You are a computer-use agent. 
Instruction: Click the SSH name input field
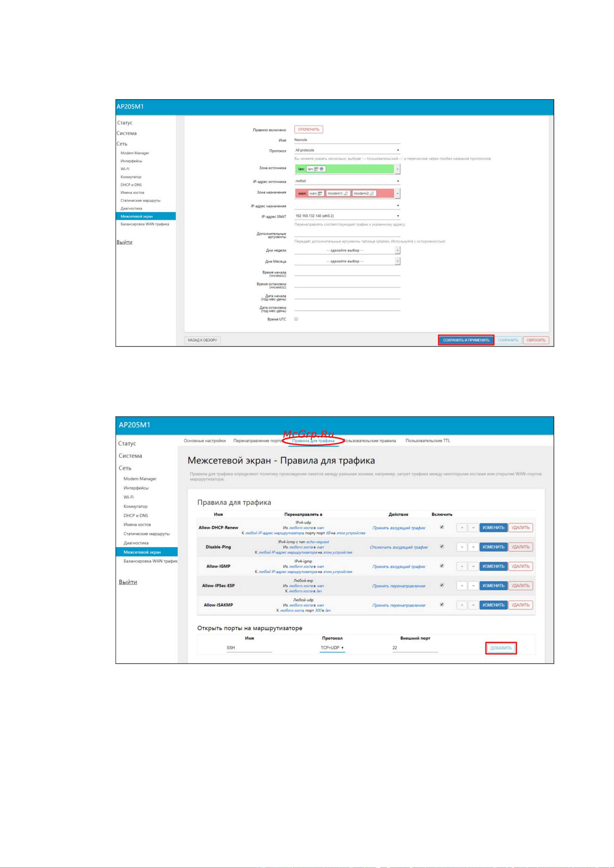point(249,648)
